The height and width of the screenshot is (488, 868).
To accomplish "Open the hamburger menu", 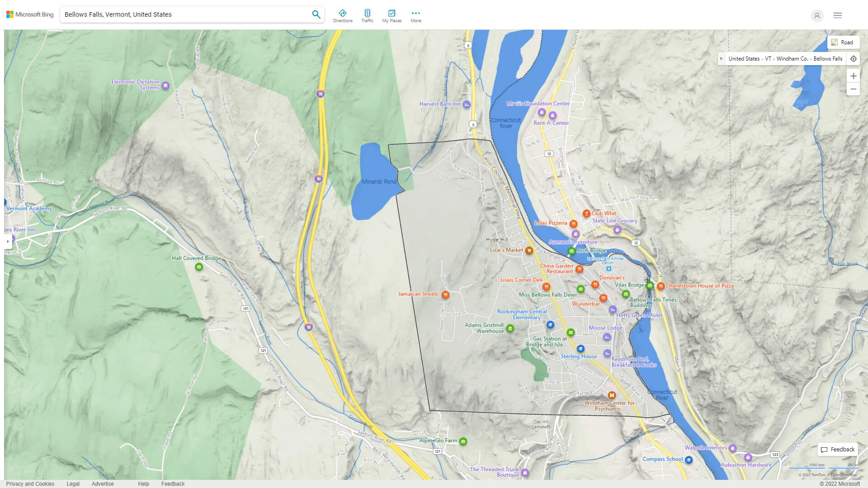I will [837, 15].
